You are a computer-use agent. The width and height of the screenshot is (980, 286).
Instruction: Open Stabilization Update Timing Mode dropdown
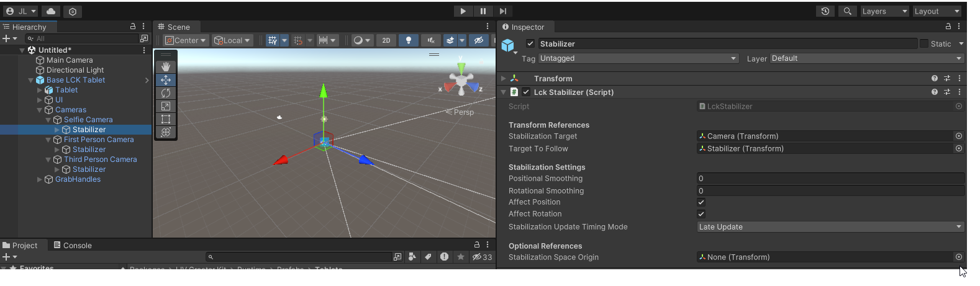[831, 227]
